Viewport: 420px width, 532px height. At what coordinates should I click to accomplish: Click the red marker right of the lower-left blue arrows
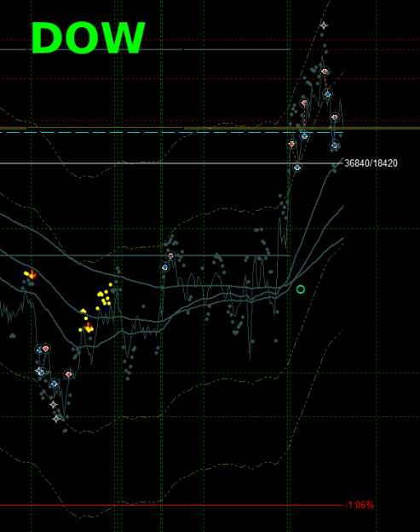click(69, 375)
